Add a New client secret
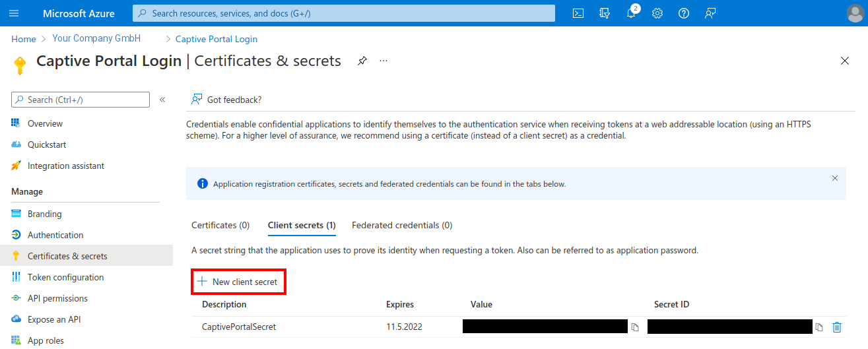Image resolution: width=868 pixels, height=349 pixels. tap(238, 282)
